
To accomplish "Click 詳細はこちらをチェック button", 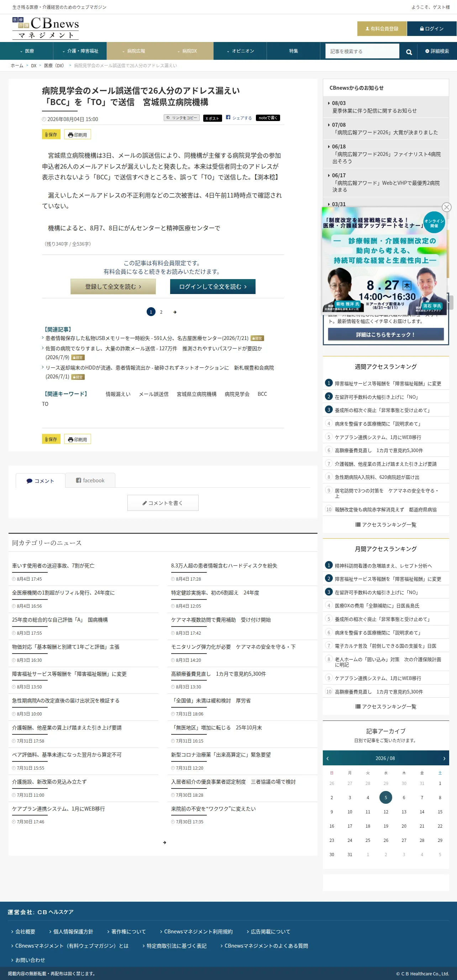I will tap(386, 334).
